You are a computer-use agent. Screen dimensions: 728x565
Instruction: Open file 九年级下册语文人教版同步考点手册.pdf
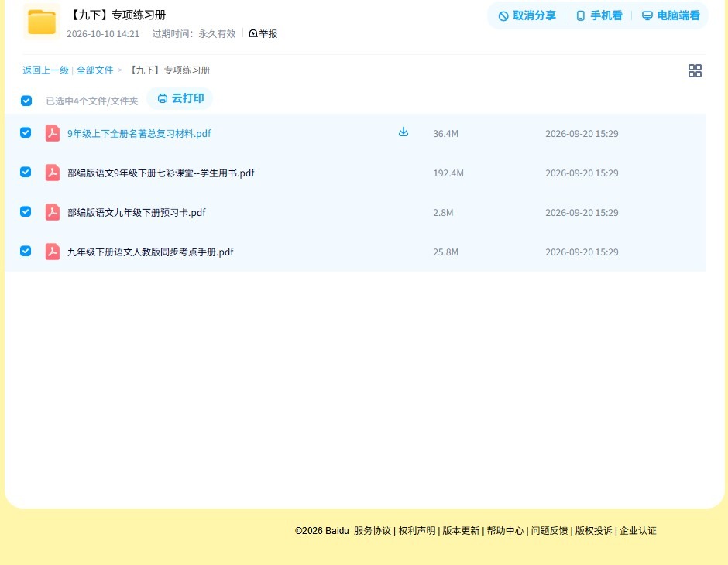click(150, 252)
